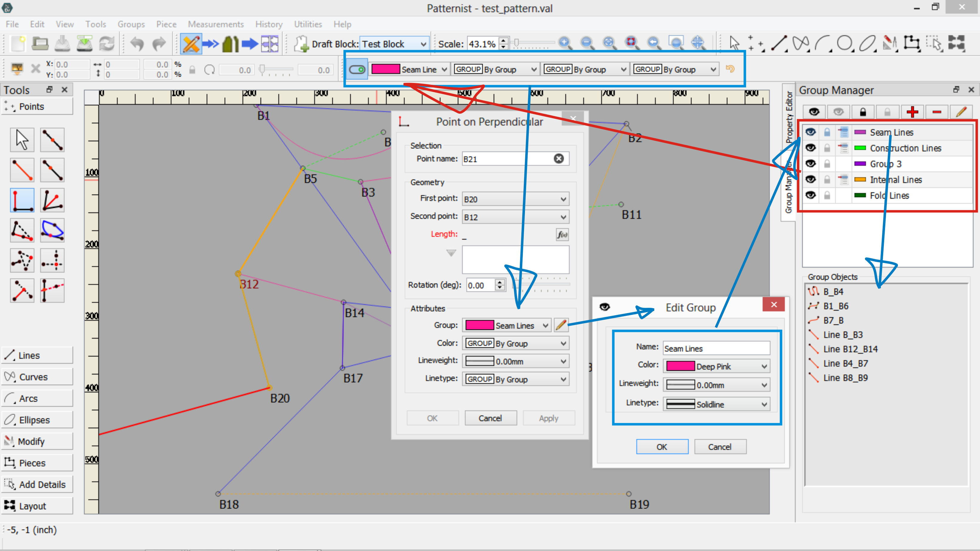Click the pink Seam Line color swatch
This screenshot has height=551, width=980.
(385, 69)
